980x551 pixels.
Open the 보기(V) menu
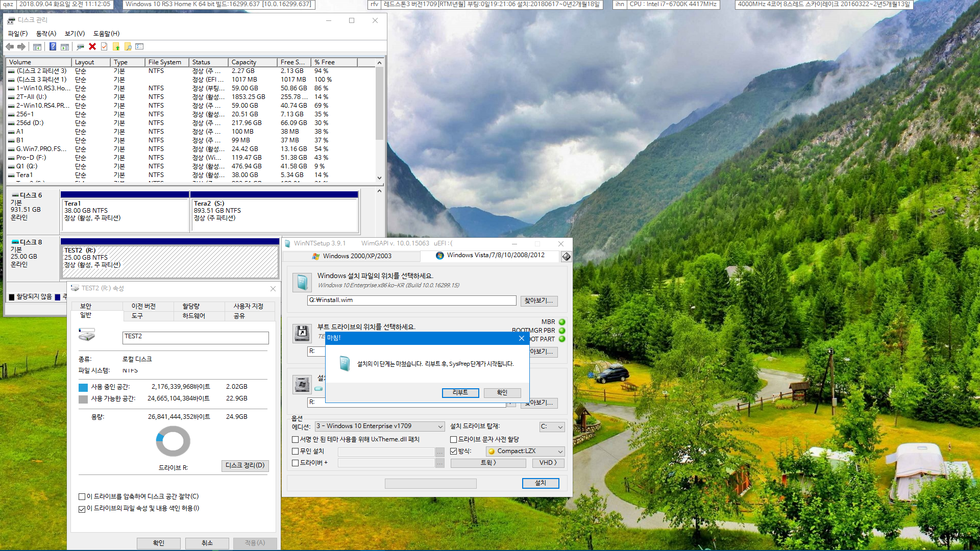(x=75, y=34)
